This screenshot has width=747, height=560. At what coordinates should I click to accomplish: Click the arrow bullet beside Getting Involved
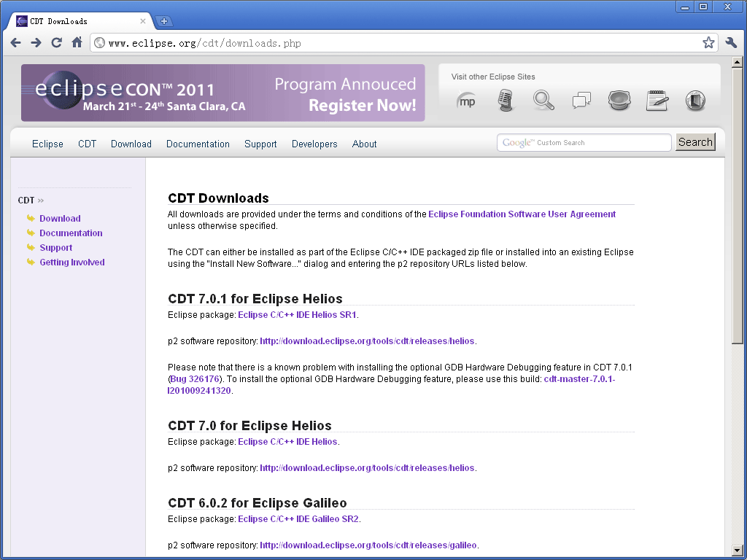coord(31,262)
